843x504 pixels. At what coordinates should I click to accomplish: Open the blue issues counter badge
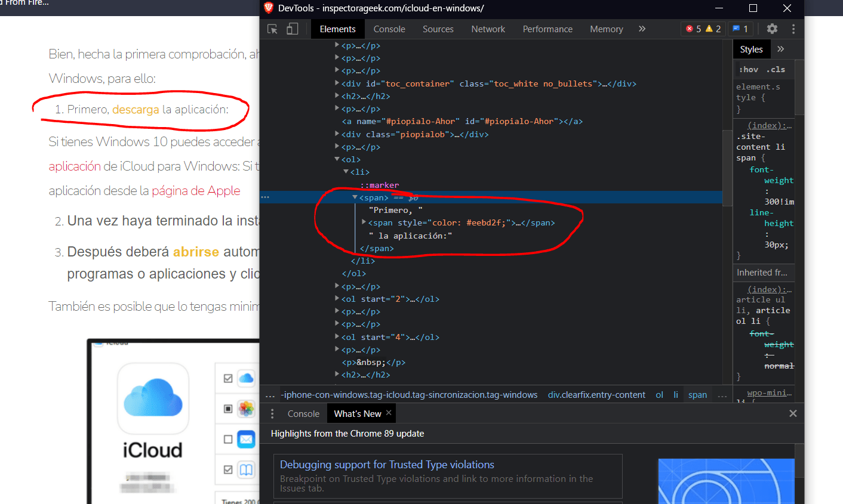point(740,29)
